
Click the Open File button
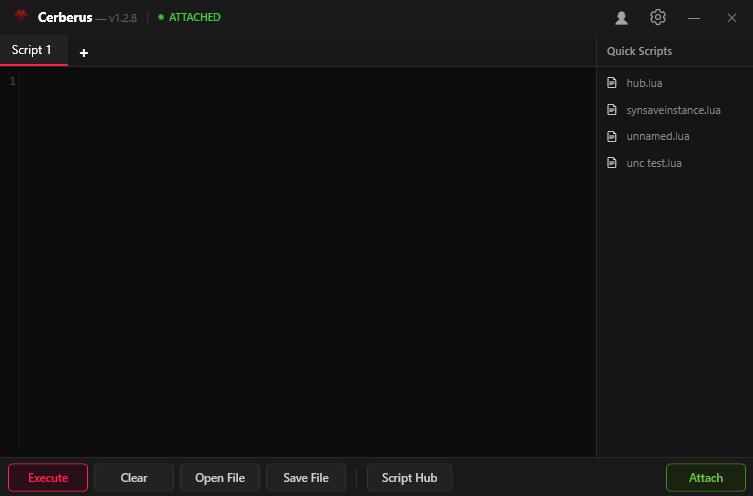coord(220,478)
